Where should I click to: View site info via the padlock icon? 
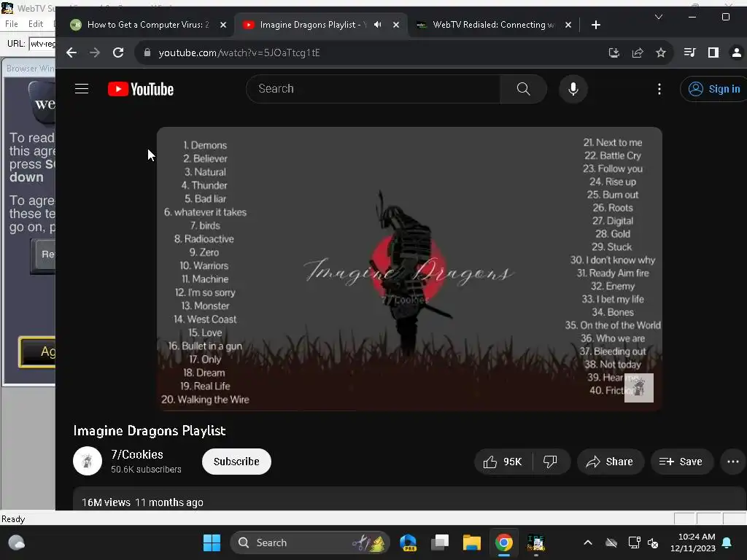pyautogui.click(x=147, y=52)
